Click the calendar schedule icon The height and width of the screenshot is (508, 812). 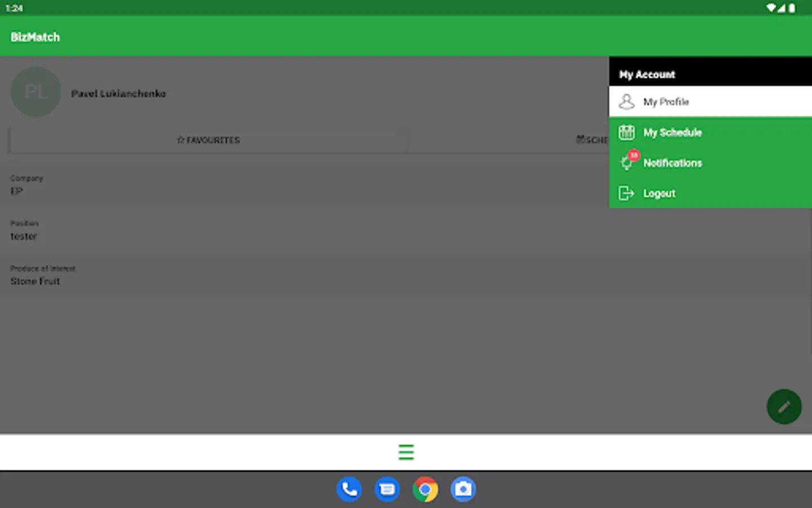pyautogui.click(x=626, y=132)
